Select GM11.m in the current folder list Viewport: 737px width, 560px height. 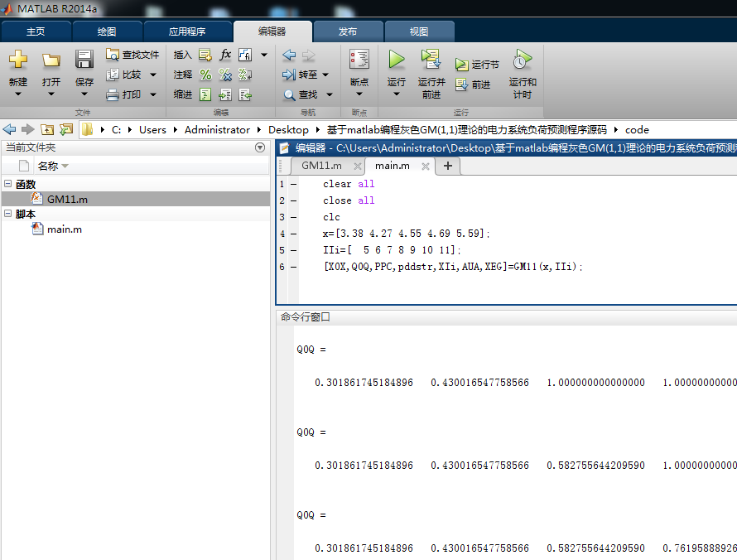coord(136,199)
